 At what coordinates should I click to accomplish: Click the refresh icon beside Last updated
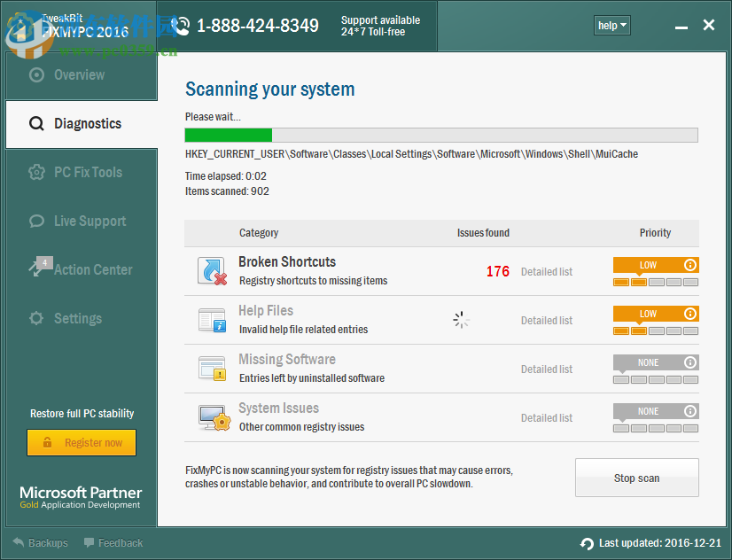(x=587, y=544)
